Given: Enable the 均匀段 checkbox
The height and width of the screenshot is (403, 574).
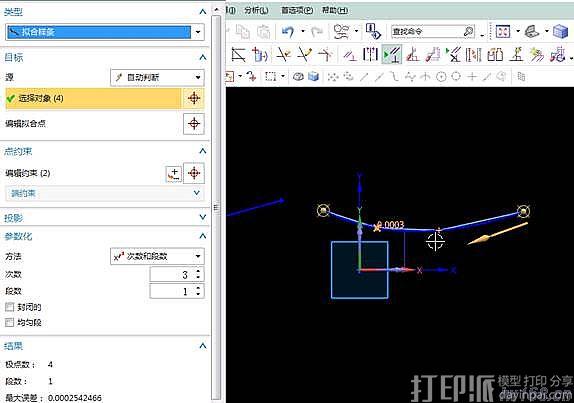Looking at the screenshot, I should point(10,322).
